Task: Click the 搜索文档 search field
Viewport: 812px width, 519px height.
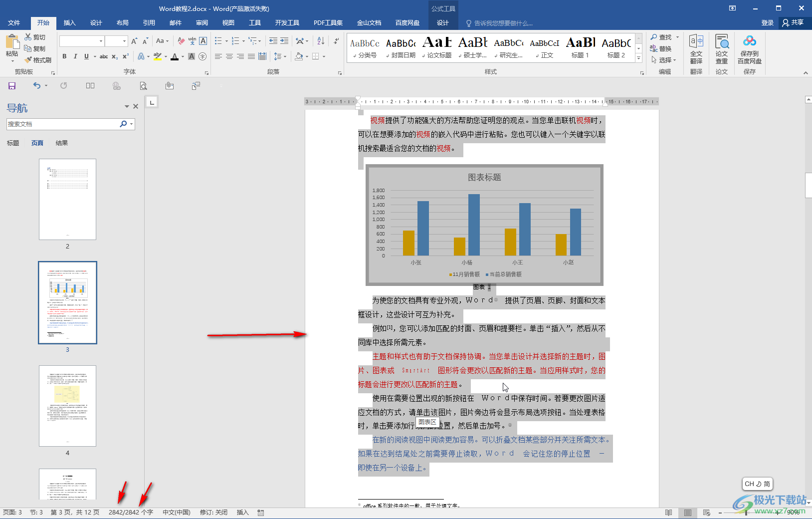Action: [62, 124]
